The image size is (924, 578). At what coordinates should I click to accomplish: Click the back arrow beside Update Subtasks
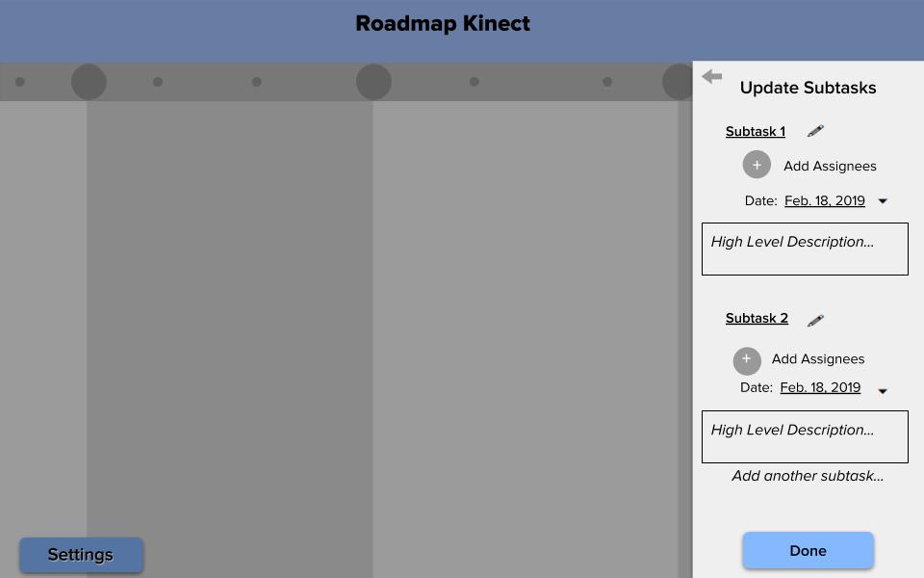point(712,77)
